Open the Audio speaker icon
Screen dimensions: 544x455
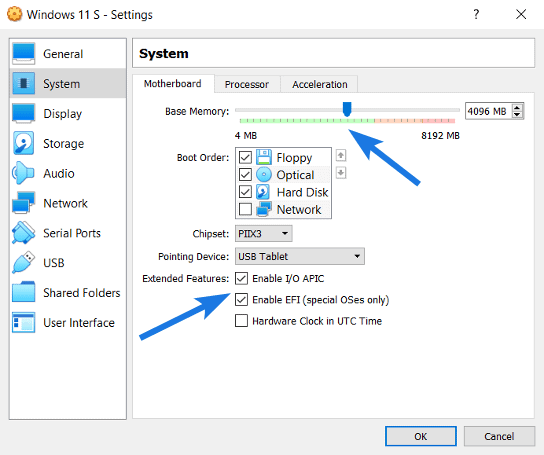point(23,173)
